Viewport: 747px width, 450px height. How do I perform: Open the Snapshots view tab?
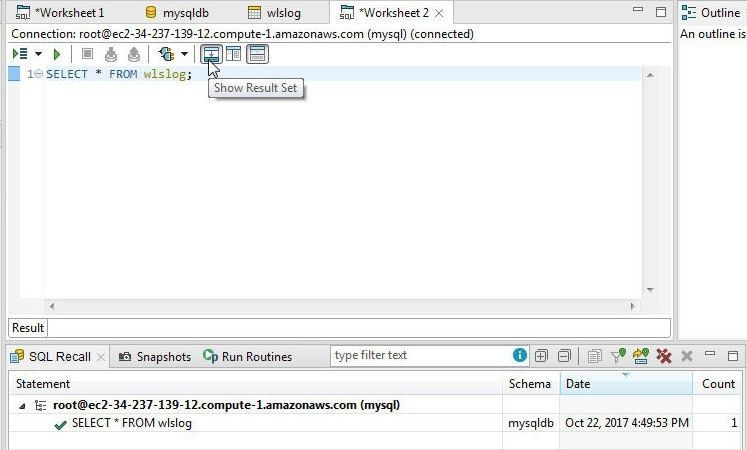point(154,356)
